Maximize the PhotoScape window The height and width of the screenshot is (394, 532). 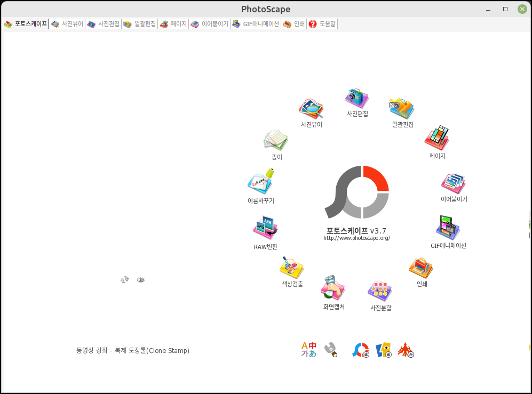pos(505,9)
